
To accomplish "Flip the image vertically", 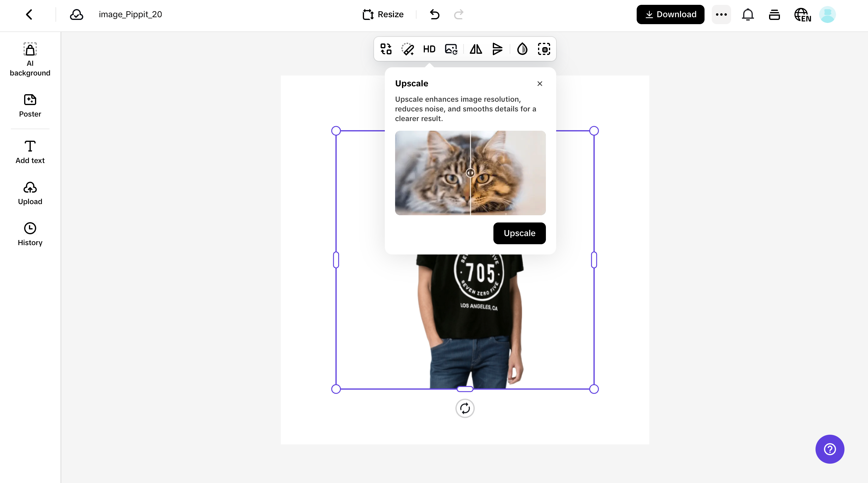I will pos(497,49).
